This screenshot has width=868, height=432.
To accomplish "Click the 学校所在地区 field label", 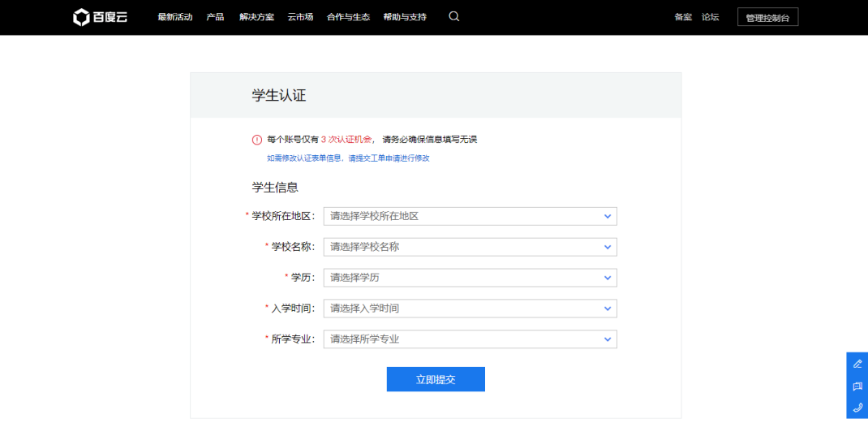I will [283, 216].
